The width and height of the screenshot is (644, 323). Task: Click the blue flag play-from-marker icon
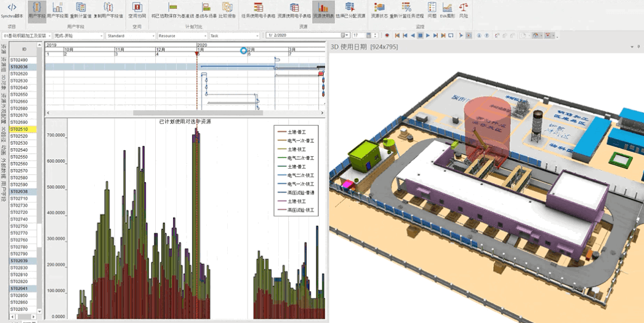pos(461,36)
